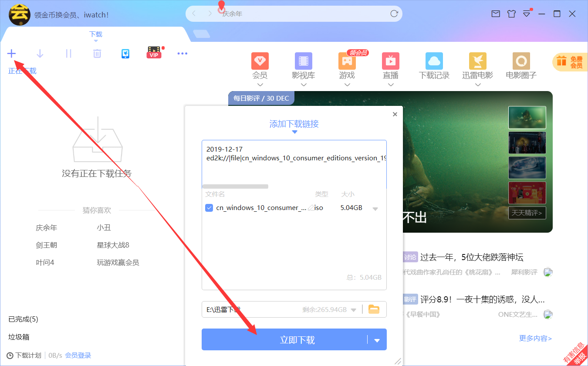The width and height of the screenshot is (588, 366).
Task: Refresh page with the reload icon
Action: pyautogui.click(x=394, y=14)
